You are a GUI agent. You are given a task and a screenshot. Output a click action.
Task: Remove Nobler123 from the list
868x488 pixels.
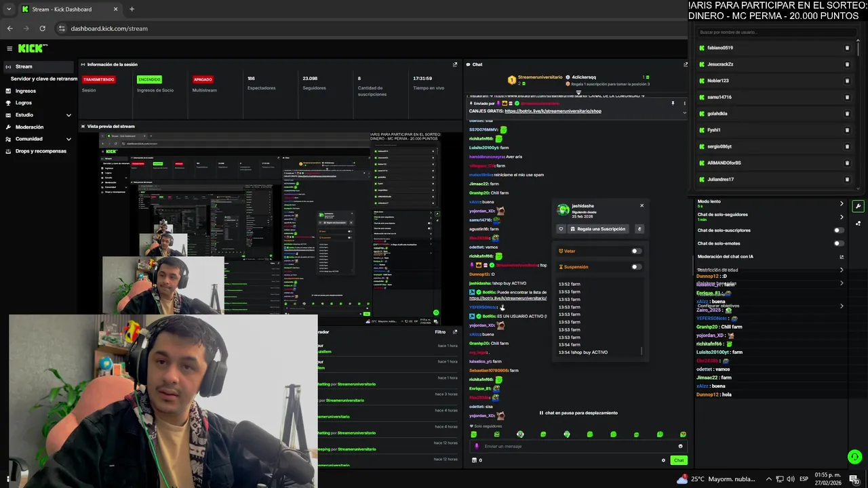point(847,81)
